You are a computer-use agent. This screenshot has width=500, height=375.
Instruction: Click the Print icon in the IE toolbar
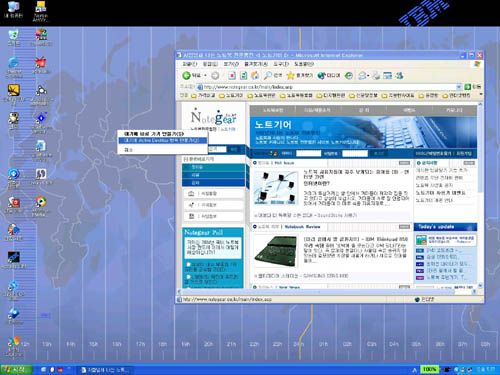pos(376,76)
